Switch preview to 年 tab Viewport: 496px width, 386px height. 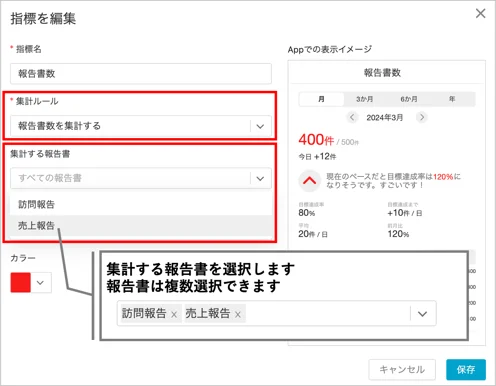452,99
